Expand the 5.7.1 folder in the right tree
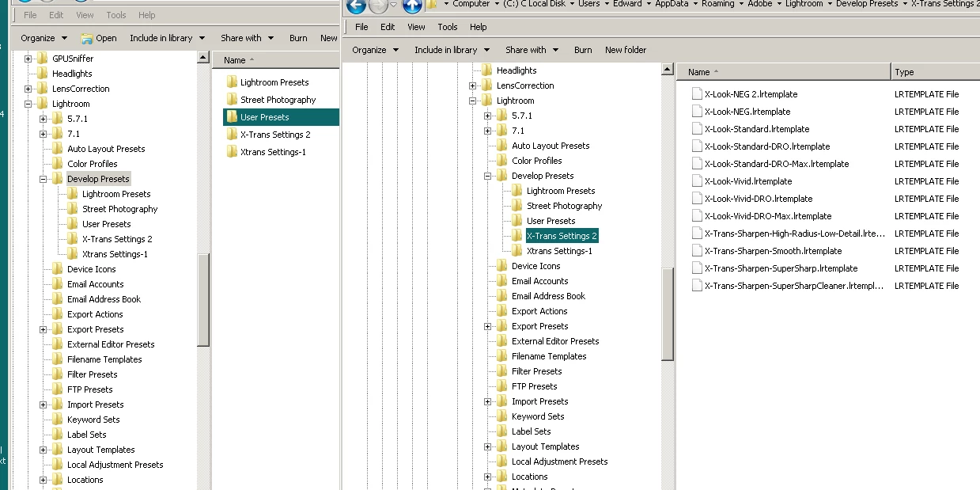The height and width of the screenshot is (490, 980). 488,116
